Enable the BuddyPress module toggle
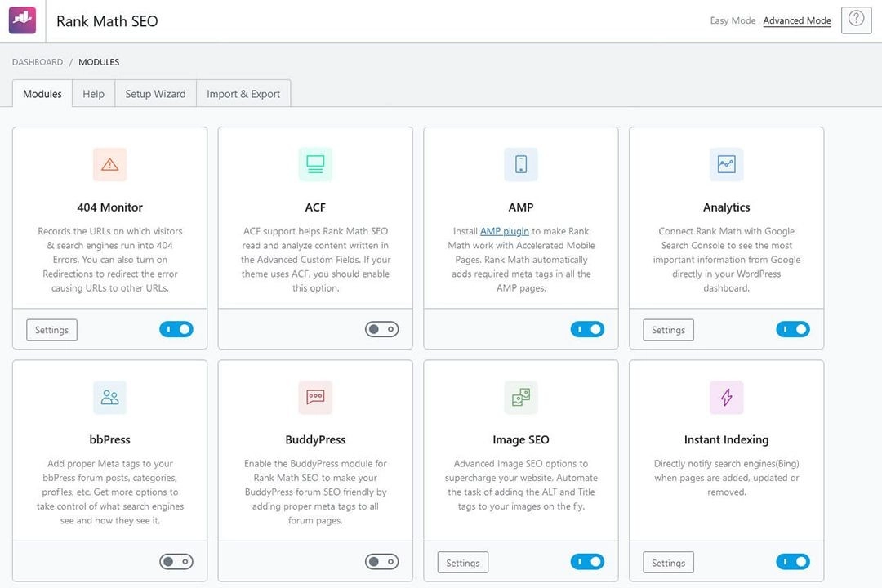Viewport: 882px width, 588px height. click(381, 562)
